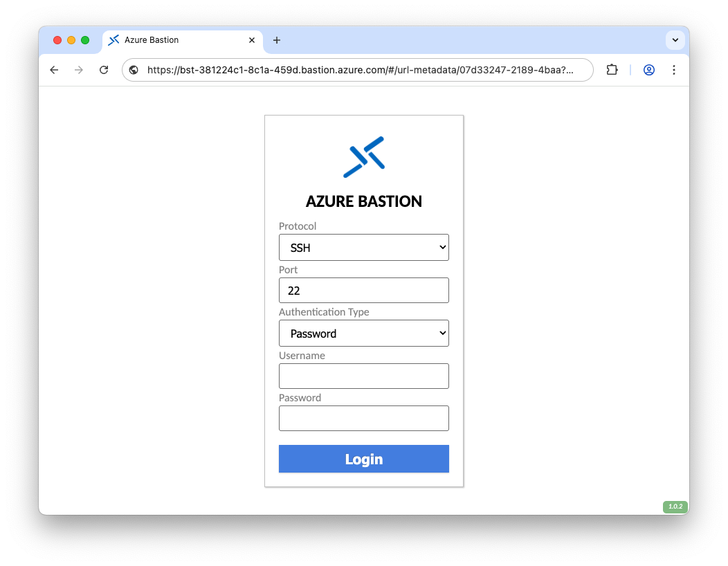
Task: Click the AZURE BASTION heading text
Action: pos(364,201)
